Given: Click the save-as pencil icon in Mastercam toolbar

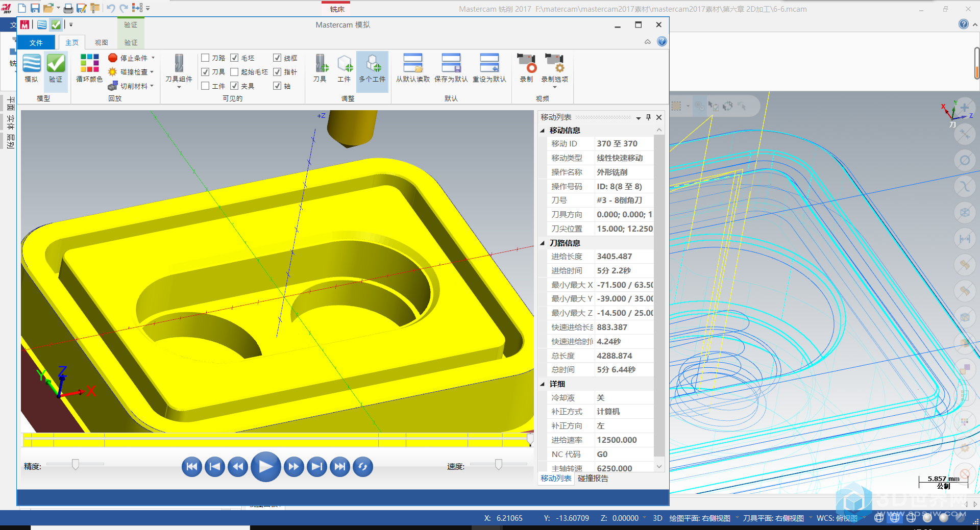Looking at the screenshot, I should click(x=81, y=8).
